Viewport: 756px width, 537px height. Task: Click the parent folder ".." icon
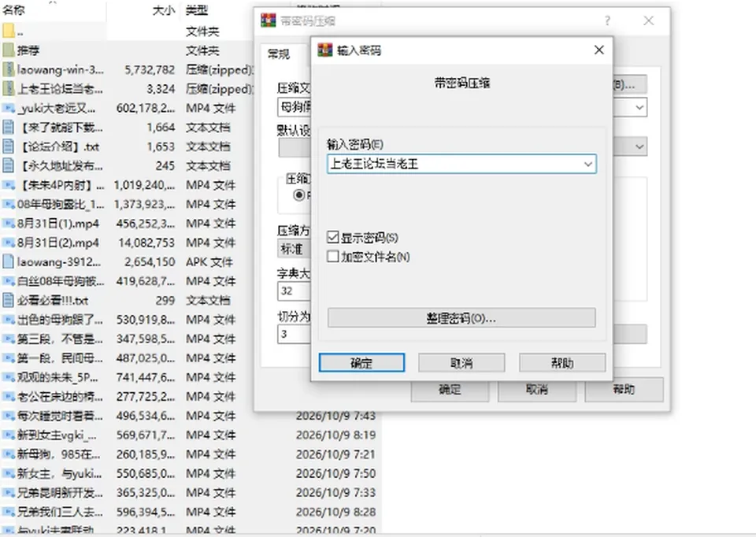coord(8,31)
